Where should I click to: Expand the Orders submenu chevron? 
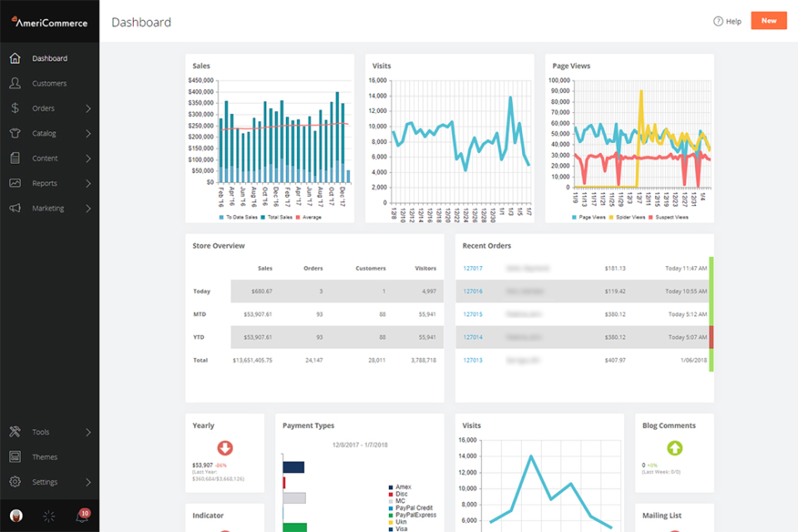click(x=88, y=108)
